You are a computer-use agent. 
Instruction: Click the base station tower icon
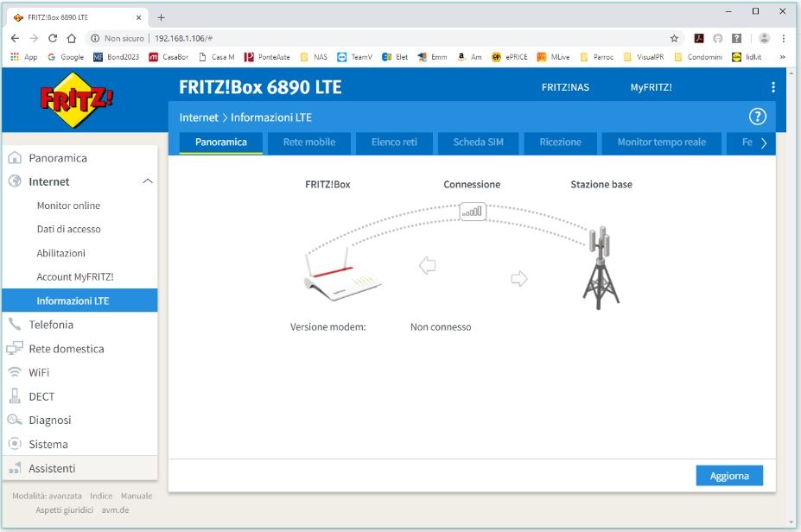click(601, 268)
